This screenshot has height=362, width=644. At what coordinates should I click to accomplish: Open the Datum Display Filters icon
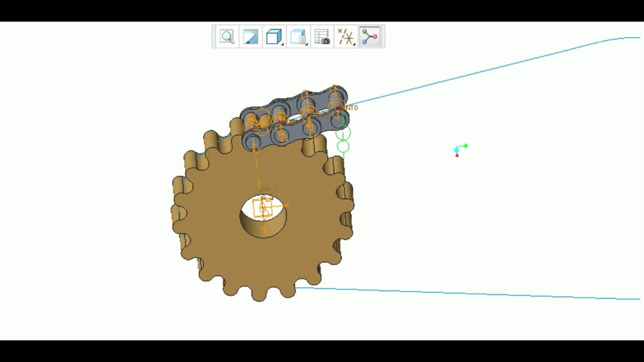346,37
